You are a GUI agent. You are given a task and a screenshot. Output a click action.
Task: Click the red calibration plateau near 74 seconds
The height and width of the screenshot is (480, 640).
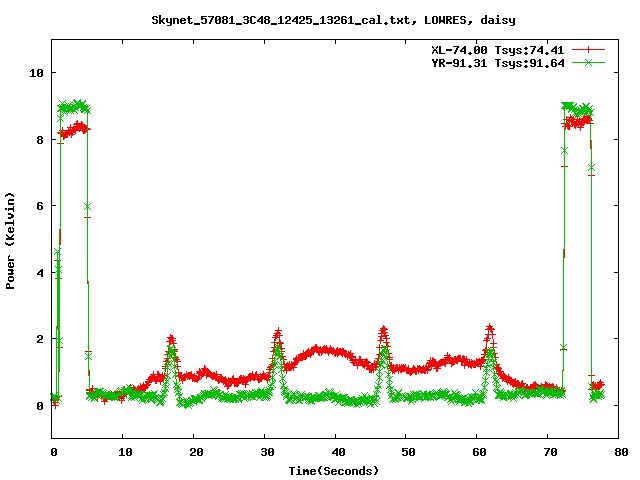578,122
